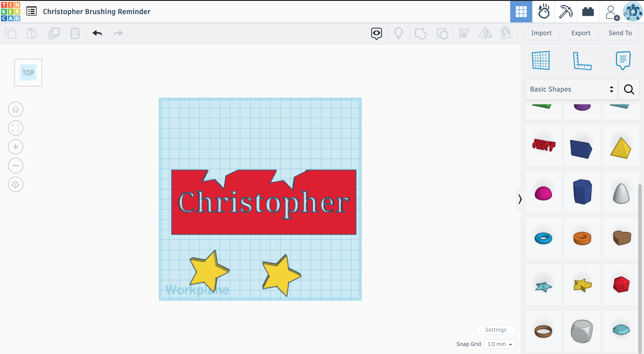Toggle perspective and orthographic view
This screenshot has width=644, height=354.
[15, 184]
